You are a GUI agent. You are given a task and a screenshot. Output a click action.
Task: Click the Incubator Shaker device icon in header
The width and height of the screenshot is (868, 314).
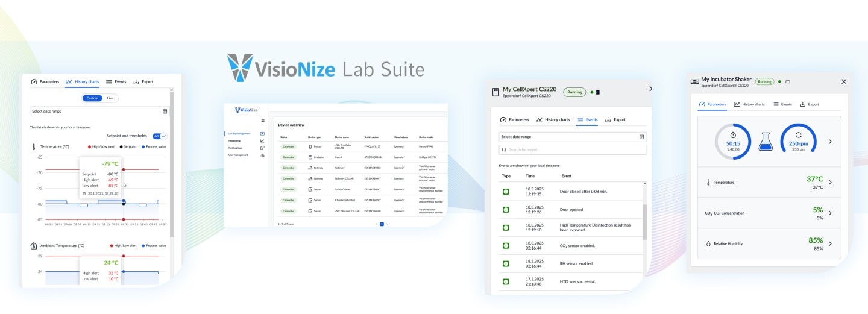click(694, 81)
